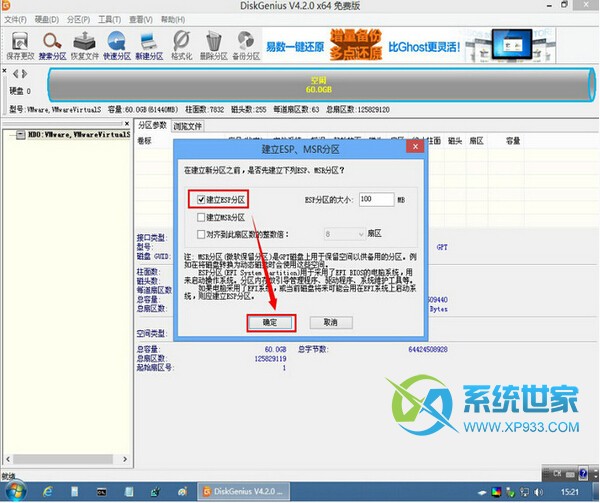
Task: Launch the Quick Partition (快速分区) tool
Action: (x=117, y=46)
